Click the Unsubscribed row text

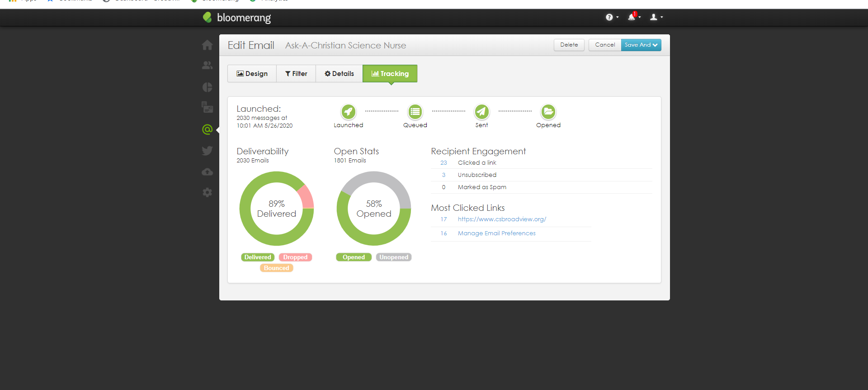click(477, 175)
